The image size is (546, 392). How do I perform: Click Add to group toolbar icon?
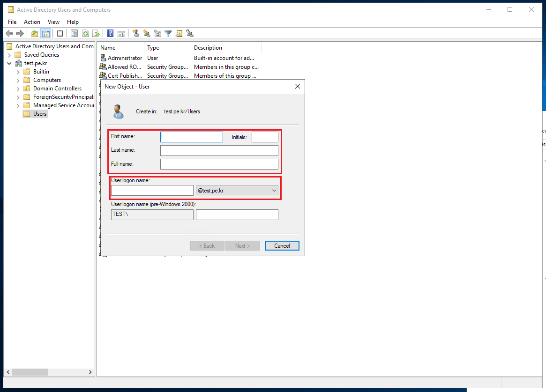click(x=190, y=33)
